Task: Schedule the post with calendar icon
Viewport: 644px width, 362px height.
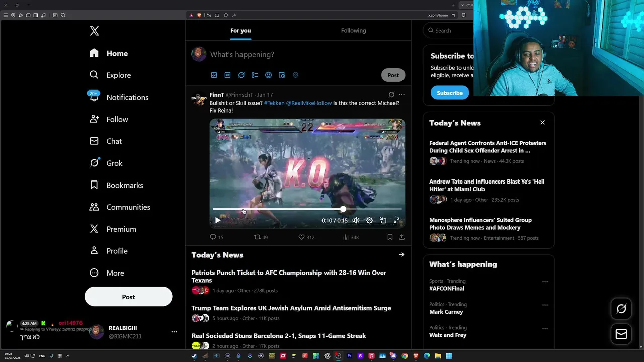Action: click(282, 75)
